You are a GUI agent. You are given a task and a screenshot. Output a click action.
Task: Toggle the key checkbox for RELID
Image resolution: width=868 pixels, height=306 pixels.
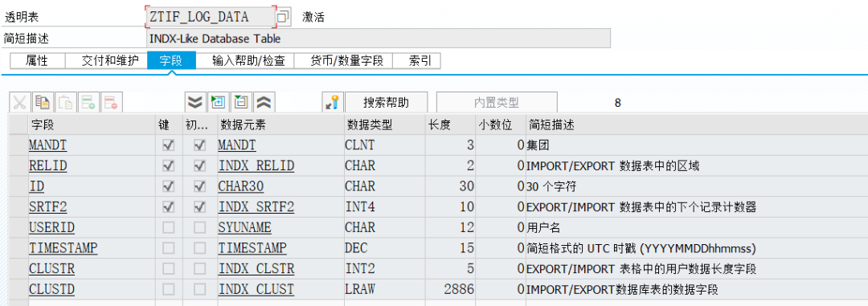tap(169, 166)
